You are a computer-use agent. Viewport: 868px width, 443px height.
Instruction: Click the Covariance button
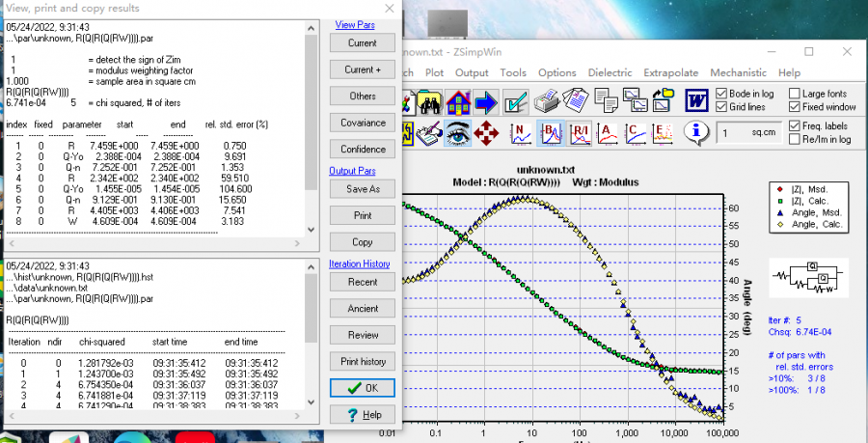pyautogui.click(x=363, y=123)
